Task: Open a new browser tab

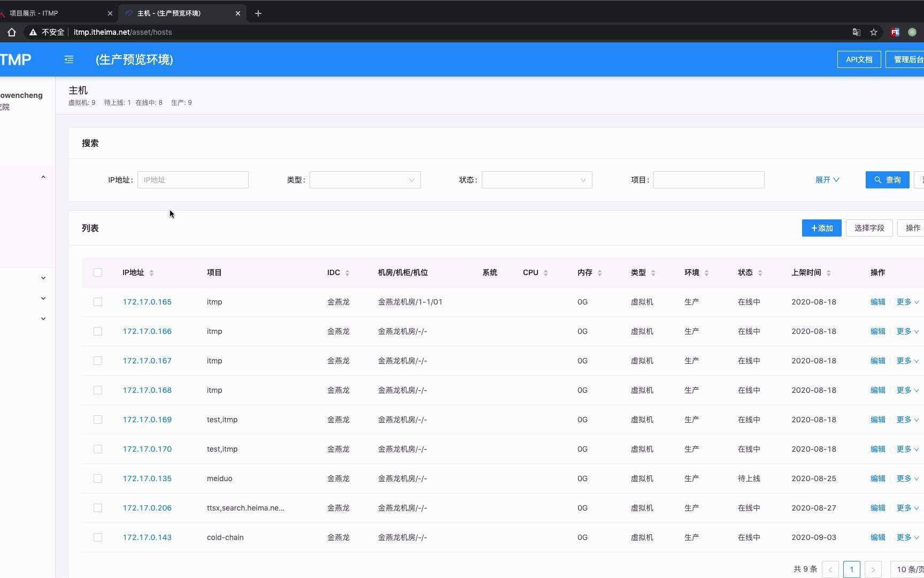Action: [258, 13]
